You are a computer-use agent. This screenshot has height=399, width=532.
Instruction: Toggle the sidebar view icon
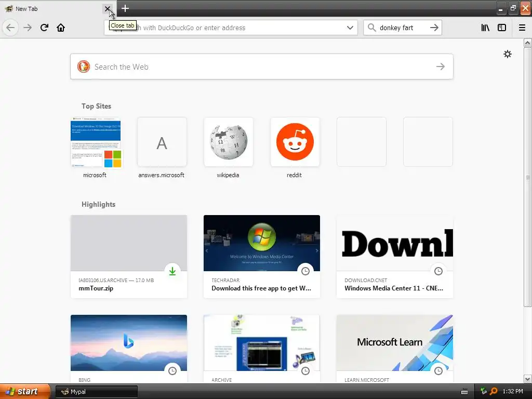tap(502, 28)
